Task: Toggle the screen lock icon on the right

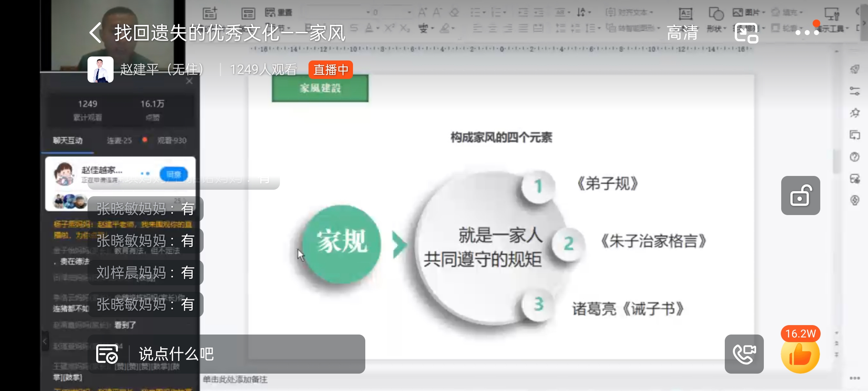Action: [x=801, y=195]
